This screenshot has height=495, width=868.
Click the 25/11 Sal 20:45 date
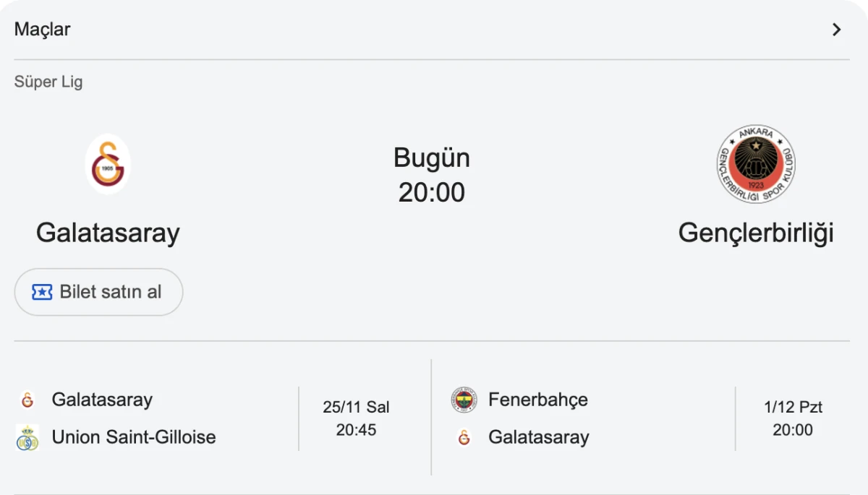(x=358, y=418)
